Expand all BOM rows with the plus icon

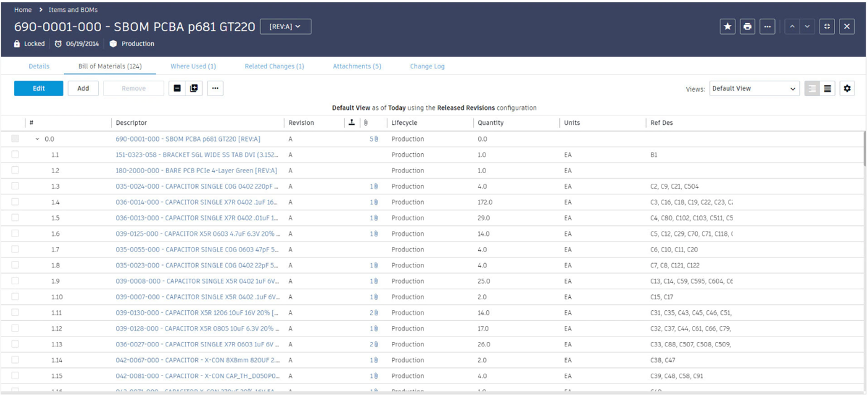pos(194,89)
